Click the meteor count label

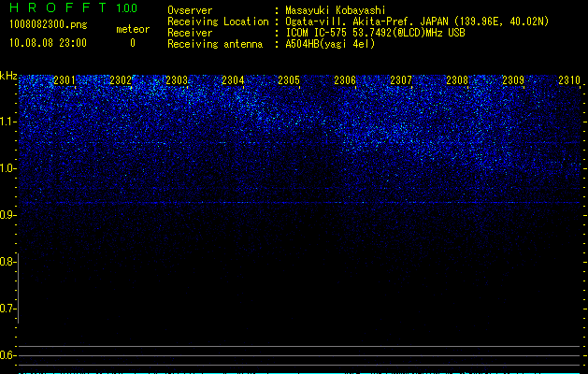[x=133, y=29]
